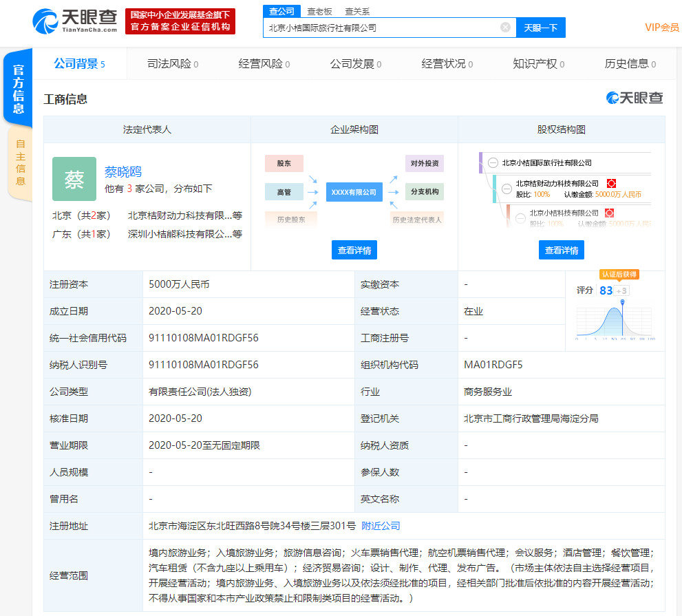Screen dimensions: 682x616
Task: Clear the search box with X icon
Action: [x=505, y=28]
